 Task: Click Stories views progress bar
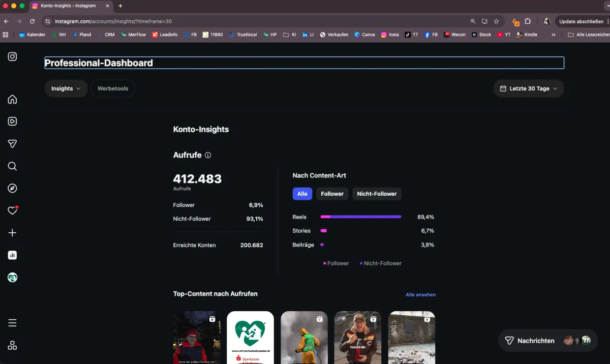pyautogui.click(x=324, y=231)
